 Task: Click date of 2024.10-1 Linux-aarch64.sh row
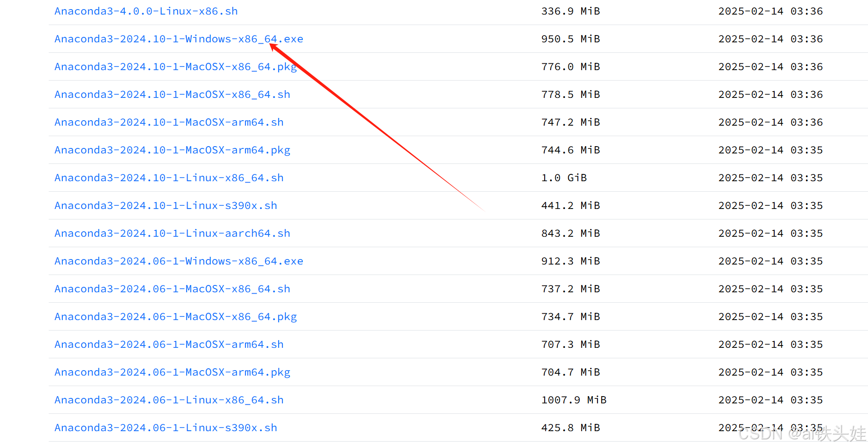(x=771, y=234)
